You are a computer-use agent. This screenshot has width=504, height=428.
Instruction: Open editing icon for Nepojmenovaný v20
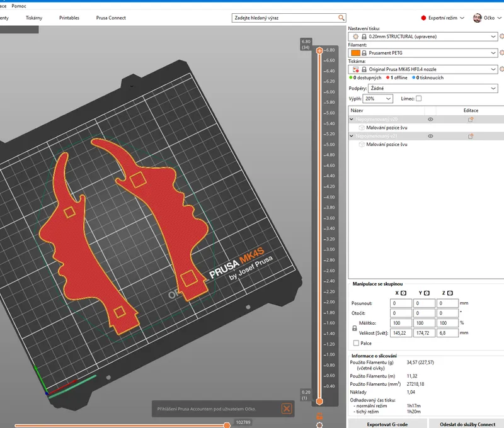coord(471,120)
